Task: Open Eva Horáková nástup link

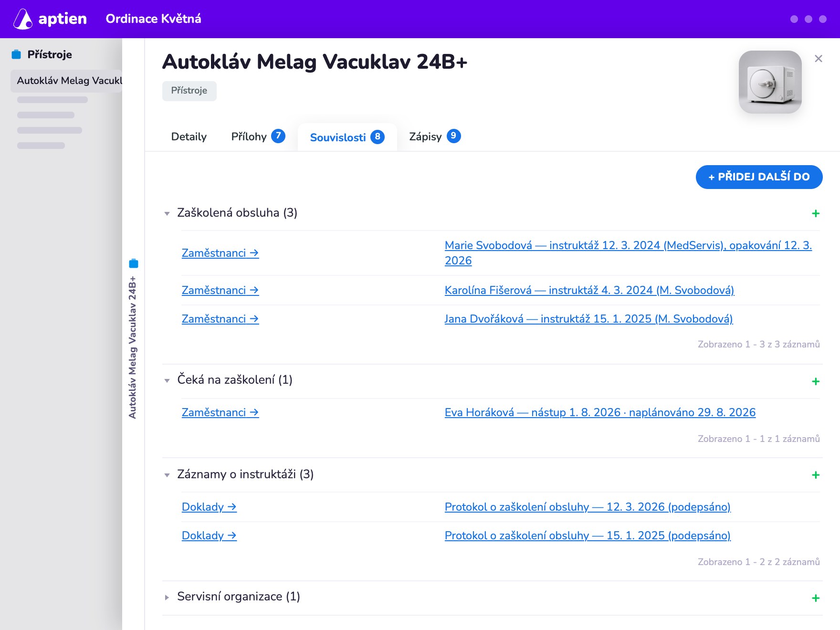Action: pyautogui.click(x=600, y=412)
